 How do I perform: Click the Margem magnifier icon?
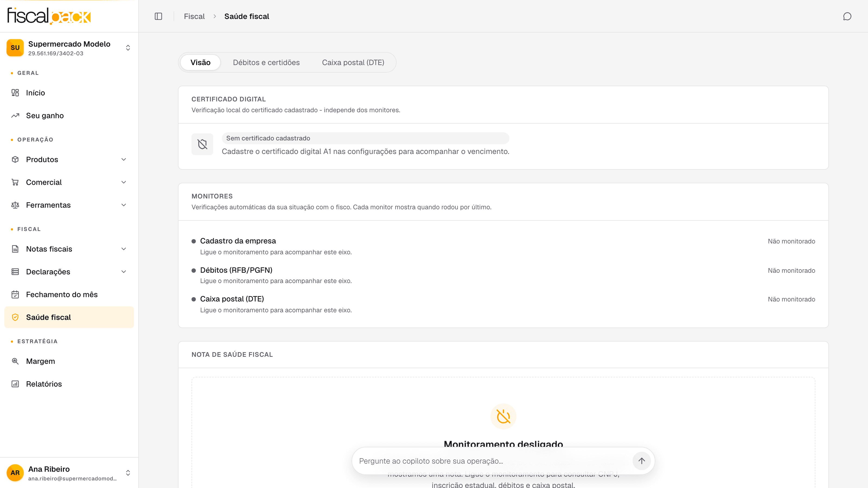pyautogui.click(x=15, y=361)
